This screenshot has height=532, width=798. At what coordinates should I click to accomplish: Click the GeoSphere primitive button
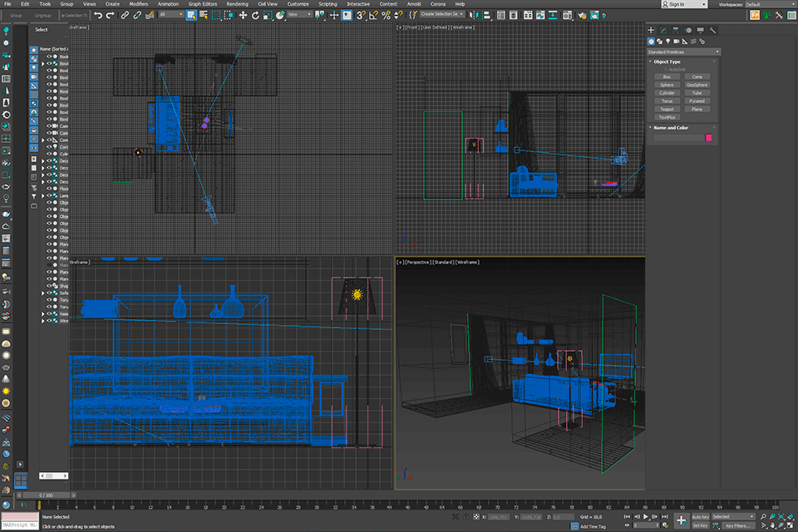(x=697, y=85)
